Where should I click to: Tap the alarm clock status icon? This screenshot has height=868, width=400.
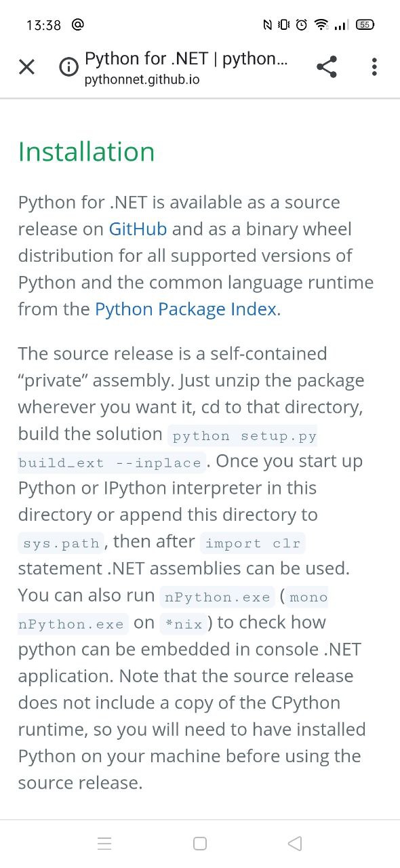(302, 25)
